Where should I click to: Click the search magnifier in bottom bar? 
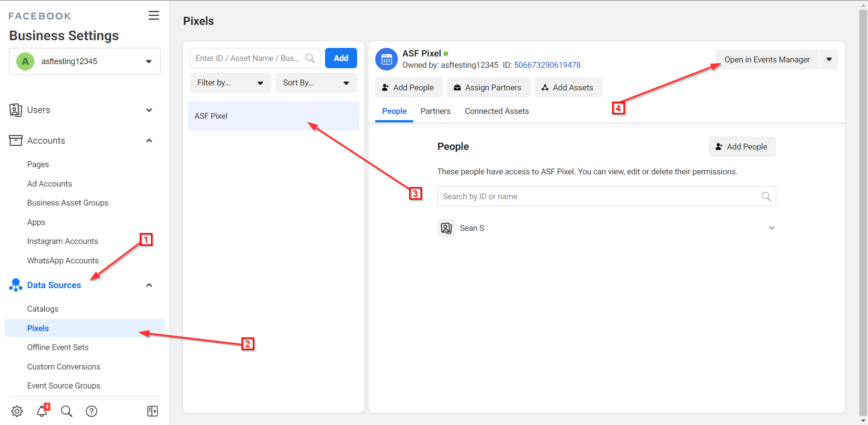tap(66, 411)
